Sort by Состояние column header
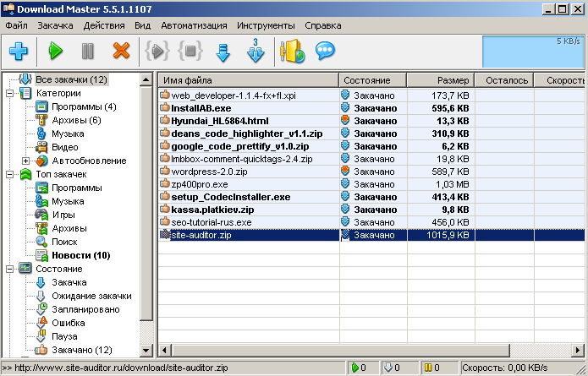 [373, 80]
